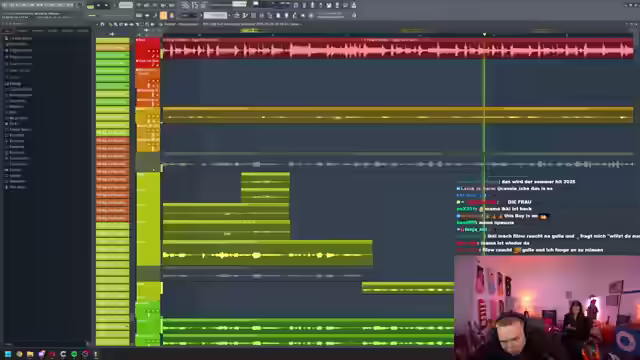Viewport: 640px width, 360px height.
Task: Click the red track header
Action: pyautogui.click(x=148, y=48)
